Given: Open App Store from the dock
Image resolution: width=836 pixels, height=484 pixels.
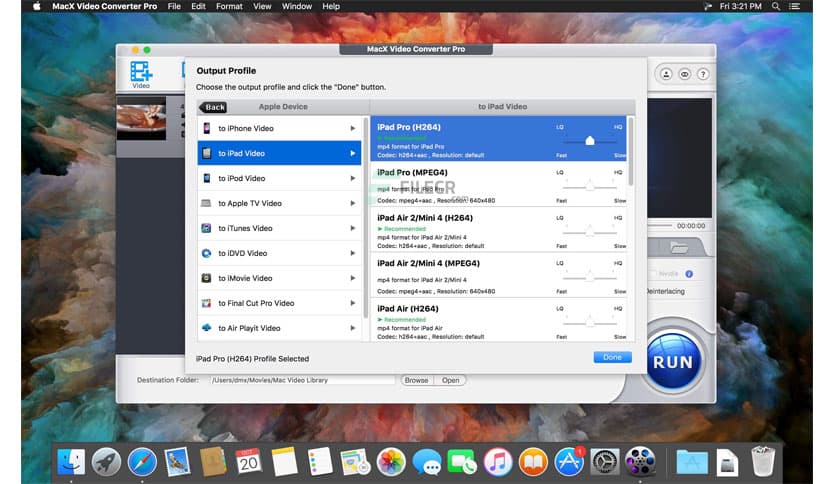Looking at the screenshot, I should coord(569,462).
